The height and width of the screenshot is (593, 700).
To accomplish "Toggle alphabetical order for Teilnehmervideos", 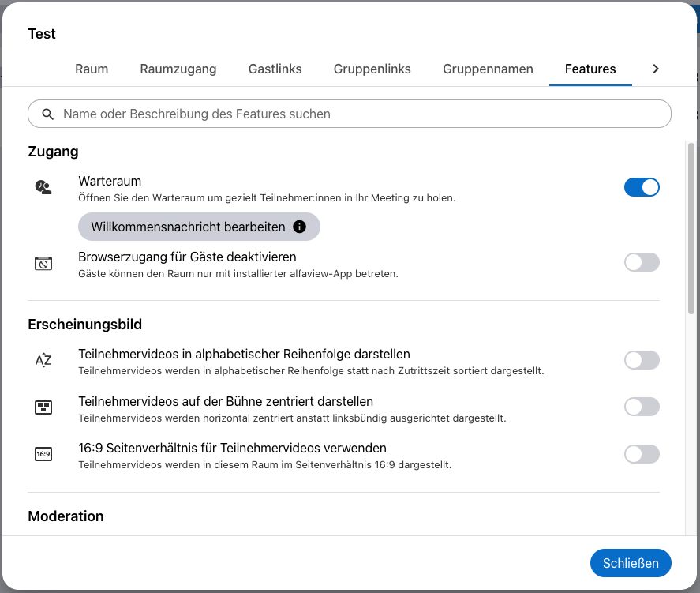I will (x=642, y=360).
